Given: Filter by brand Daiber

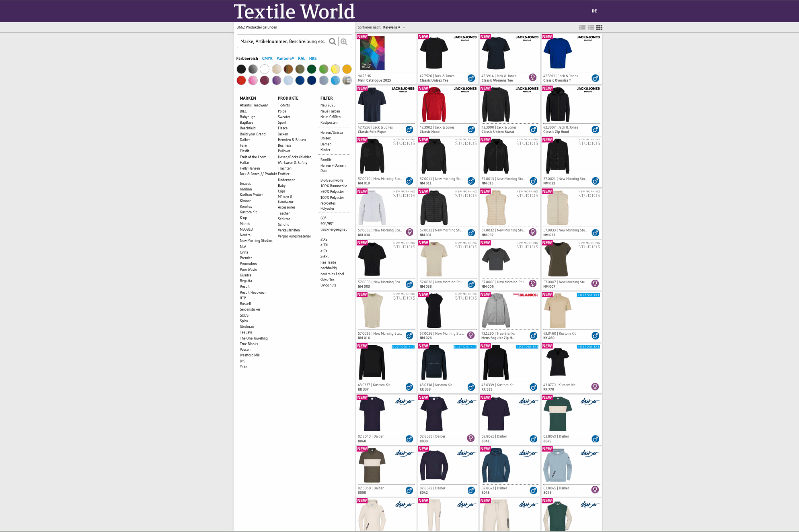Looking at the screenshot, I should click(x=245, y=140).
